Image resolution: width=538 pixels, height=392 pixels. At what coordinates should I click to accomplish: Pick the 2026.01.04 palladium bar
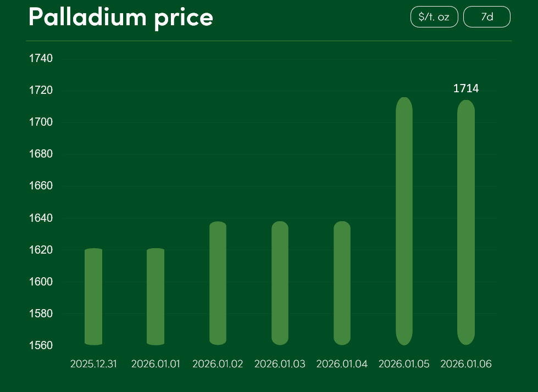[x=342, y=283]
